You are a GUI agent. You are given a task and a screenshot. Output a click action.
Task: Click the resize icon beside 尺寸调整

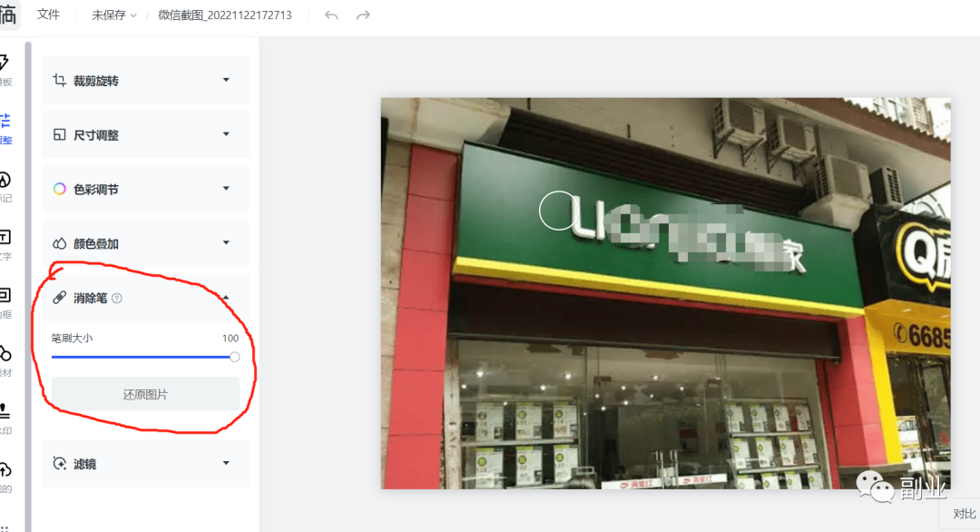(x=59, y=134)
